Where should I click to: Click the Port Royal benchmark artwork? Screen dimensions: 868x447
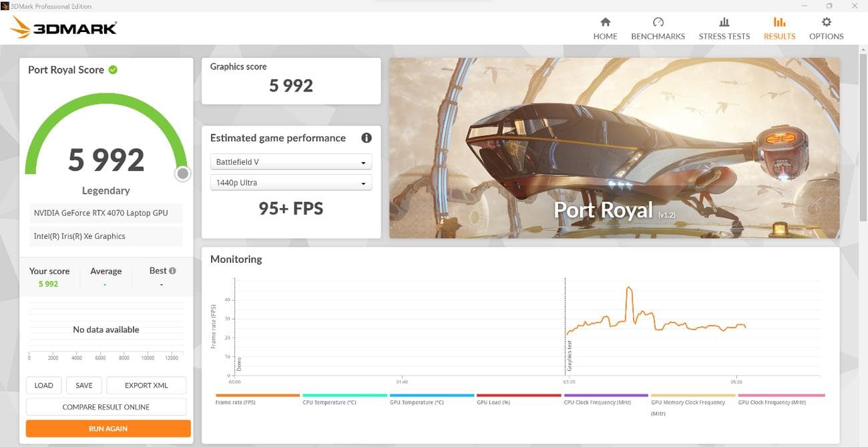coord(614,148)
